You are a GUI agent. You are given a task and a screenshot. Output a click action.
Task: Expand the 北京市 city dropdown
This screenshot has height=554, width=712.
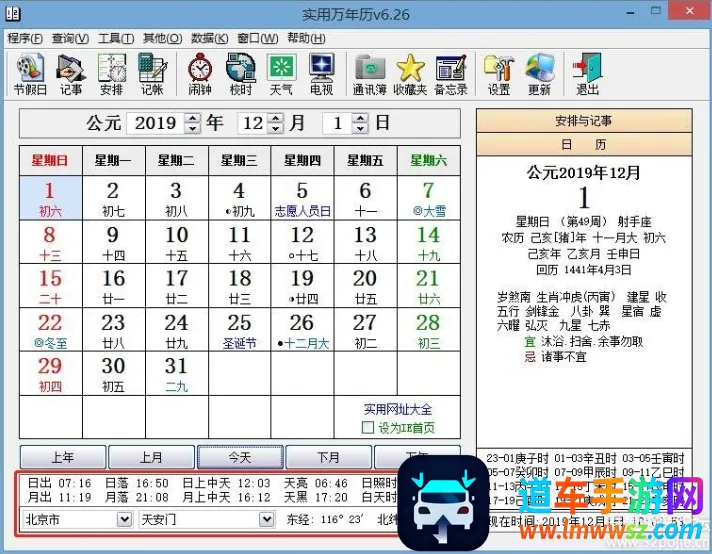pyautogui.click(x=124, y=520)
